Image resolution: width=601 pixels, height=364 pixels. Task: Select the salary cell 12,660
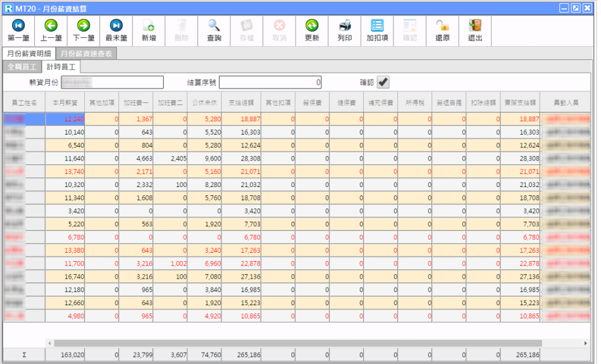(x=65, y=303)
